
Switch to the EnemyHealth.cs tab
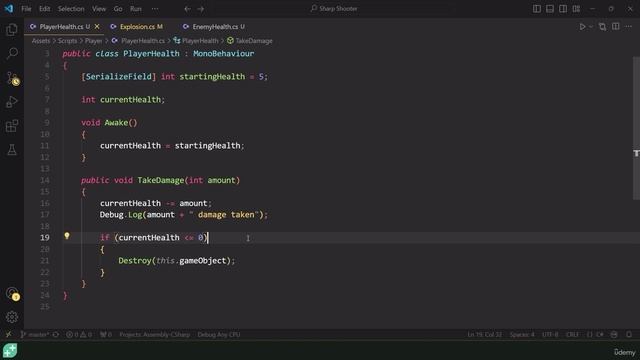[x=214, y=27]
